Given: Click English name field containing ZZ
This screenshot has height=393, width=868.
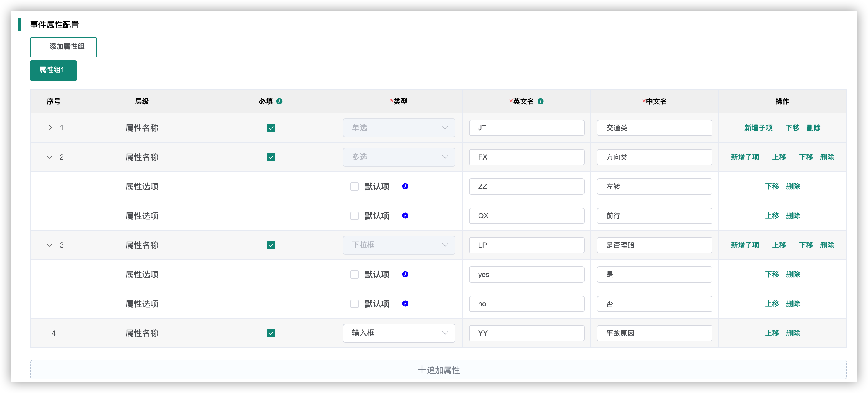Looking at the screenshot, I should coord(526,186).
